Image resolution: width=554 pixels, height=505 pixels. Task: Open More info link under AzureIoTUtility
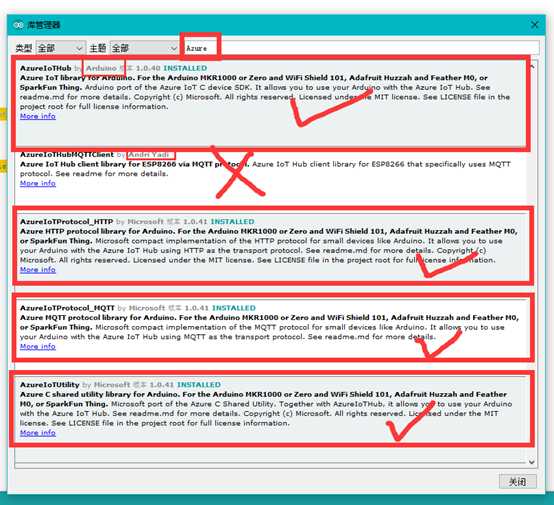pyautogui.click(x=38, y=433)
